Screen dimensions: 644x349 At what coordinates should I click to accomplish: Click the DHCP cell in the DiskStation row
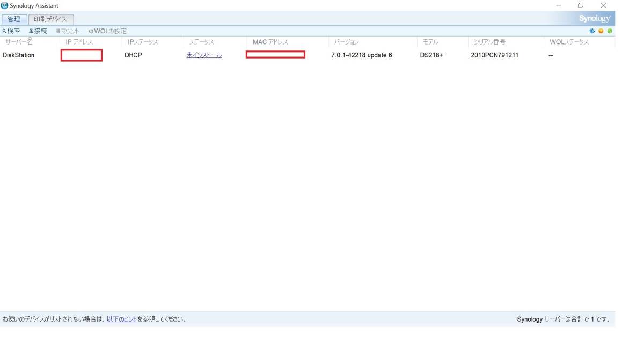click(x=133, y=55)
